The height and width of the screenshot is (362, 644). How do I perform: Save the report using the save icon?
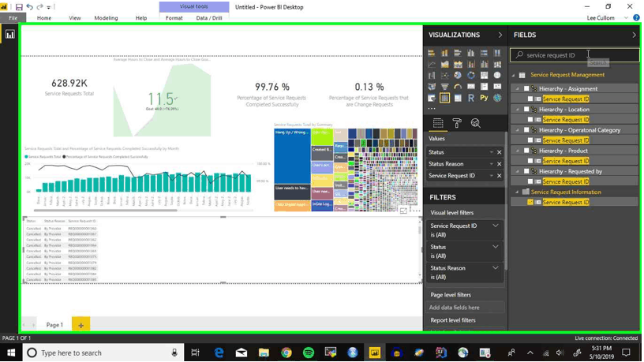(19, 7)
